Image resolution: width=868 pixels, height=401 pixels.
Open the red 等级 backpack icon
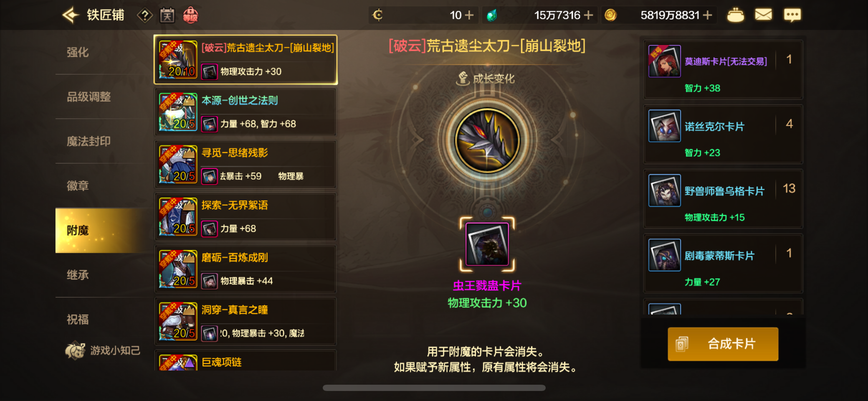point(190,15)
